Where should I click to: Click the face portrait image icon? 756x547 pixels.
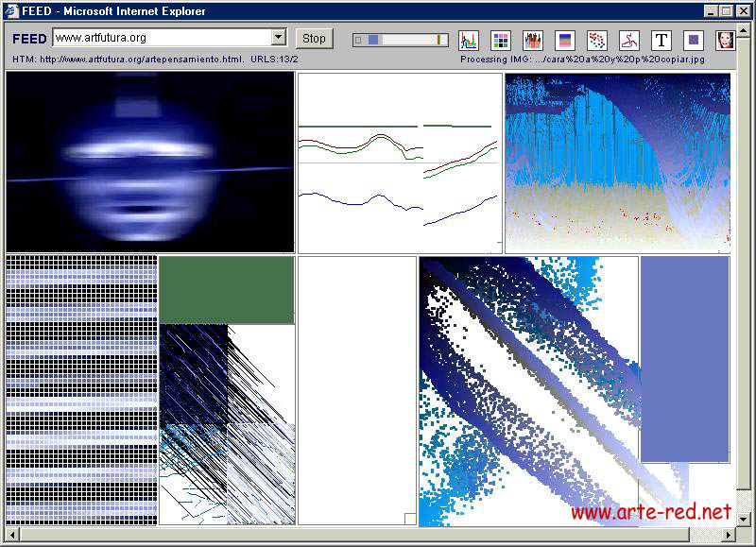coord(726,40)
